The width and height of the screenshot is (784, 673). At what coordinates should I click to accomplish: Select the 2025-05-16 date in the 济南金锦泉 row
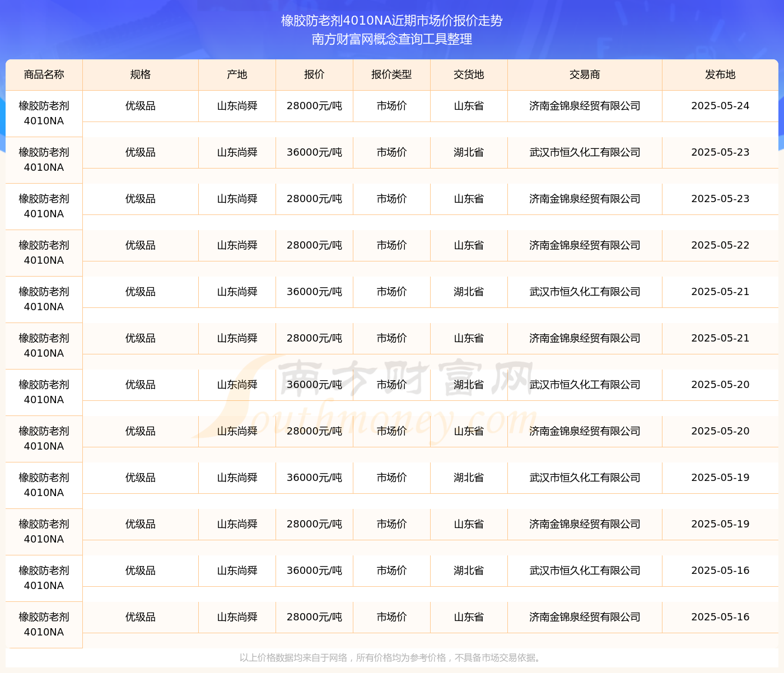click(720, 617)
